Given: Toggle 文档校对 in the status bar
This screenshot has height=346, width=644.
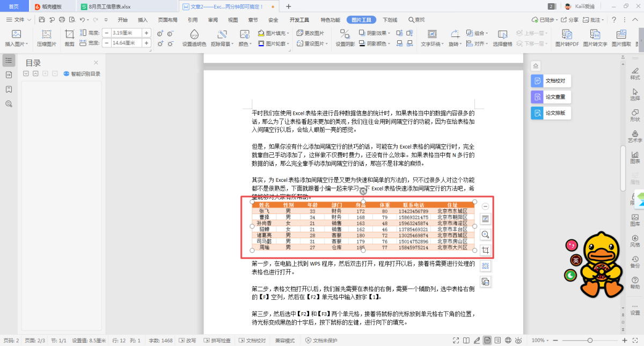Looking at the screenshot, I should tap(252, 341).
